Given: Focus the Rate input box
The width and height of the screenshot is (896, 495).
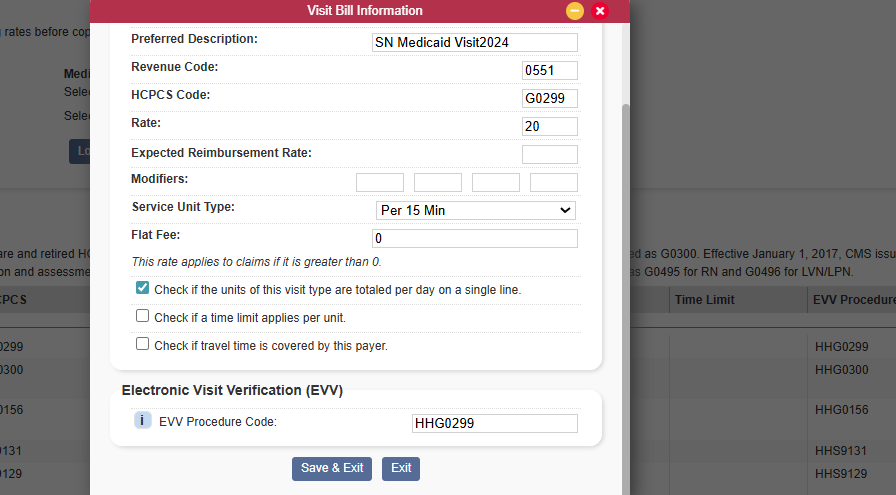Looking at the screenshot, I should [550, 126].
